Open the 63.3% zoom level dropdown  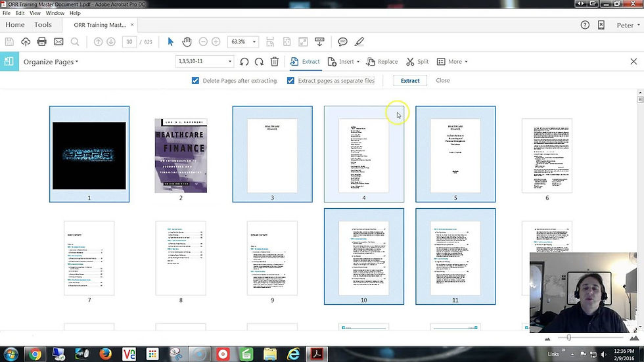(x=254, y=41)
